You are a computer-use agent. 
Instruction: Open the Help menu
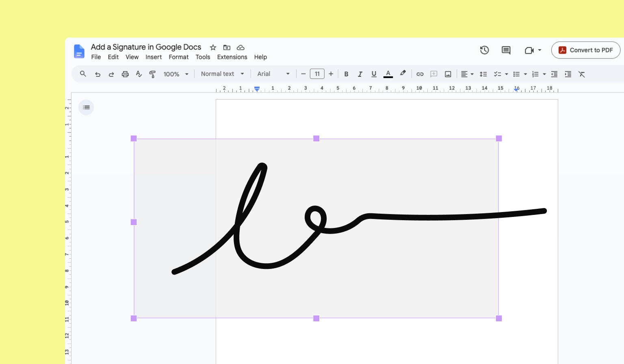tap(260, 57)
